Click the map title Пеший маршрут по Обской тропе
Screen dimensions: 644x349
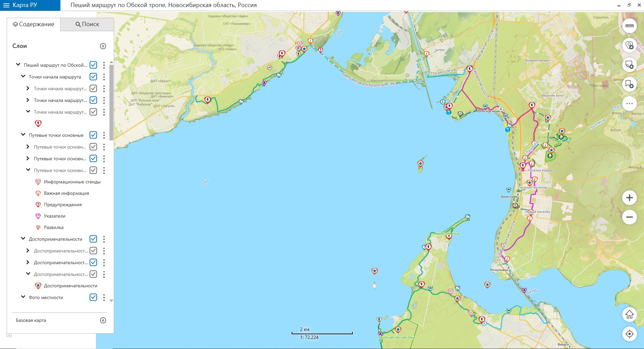click(x=163, y=5)
